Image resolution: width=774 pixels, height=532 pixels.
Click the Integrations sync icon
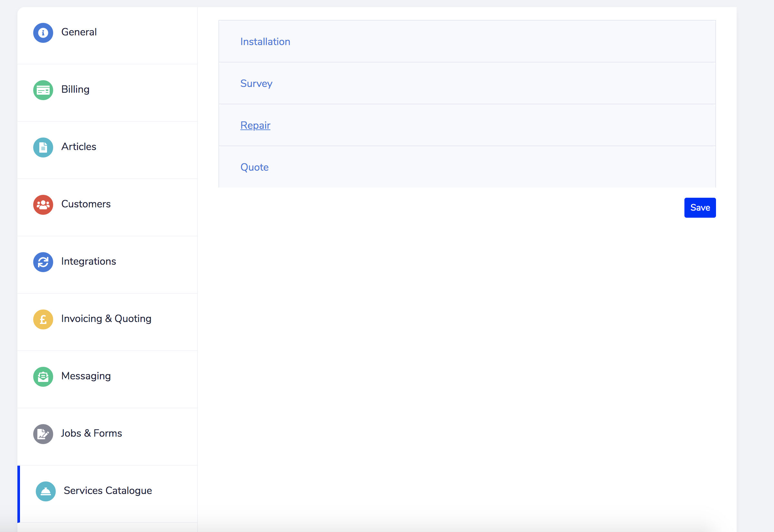pos(43,262)
